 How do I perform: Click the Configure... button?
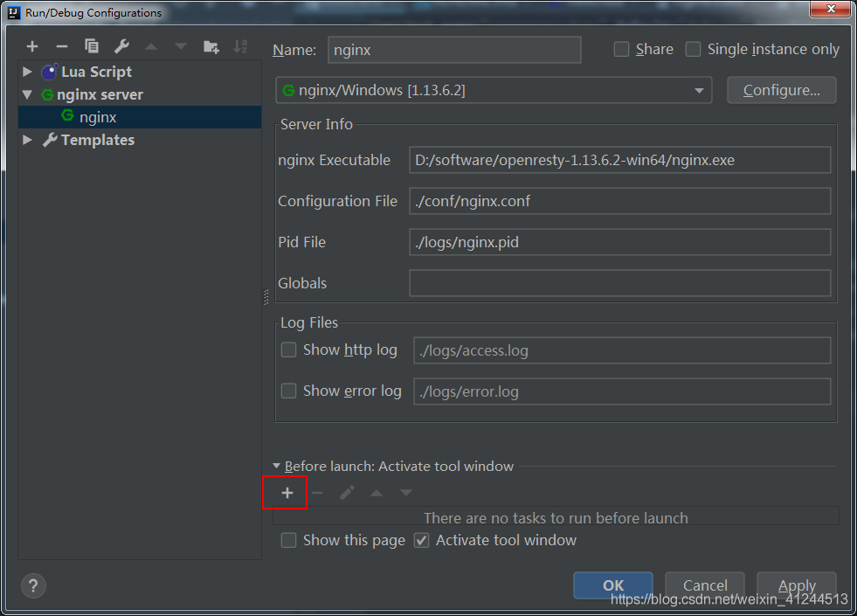(780, 90)
